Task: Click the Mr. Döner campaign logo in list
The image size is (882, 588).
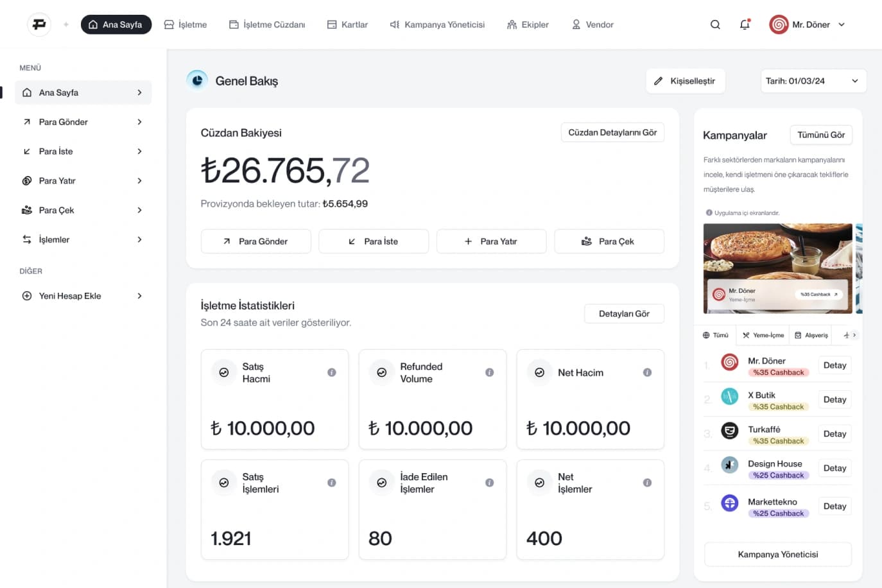Action: tap(730, 362)
